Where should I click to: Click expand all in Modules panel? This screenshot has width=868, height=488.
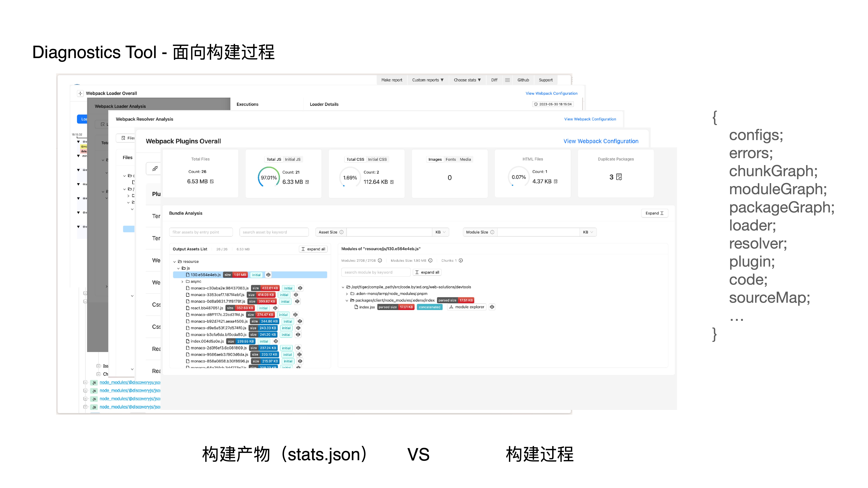pyautogui.click(x=427, y=272)
